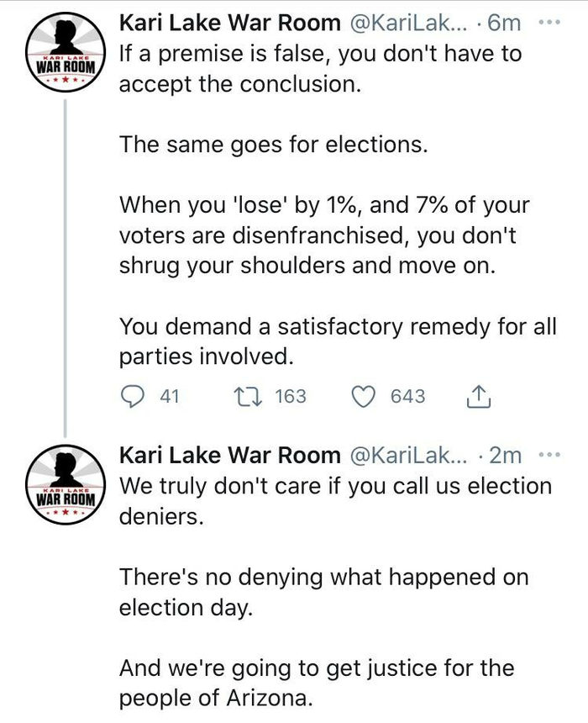Click the reply speech bubble icon
The image size is (588, 723).
132,396
